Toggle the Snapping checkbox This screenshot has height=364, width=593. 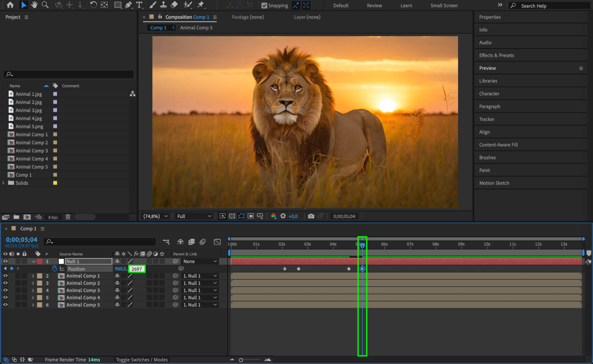pos(264,5)
